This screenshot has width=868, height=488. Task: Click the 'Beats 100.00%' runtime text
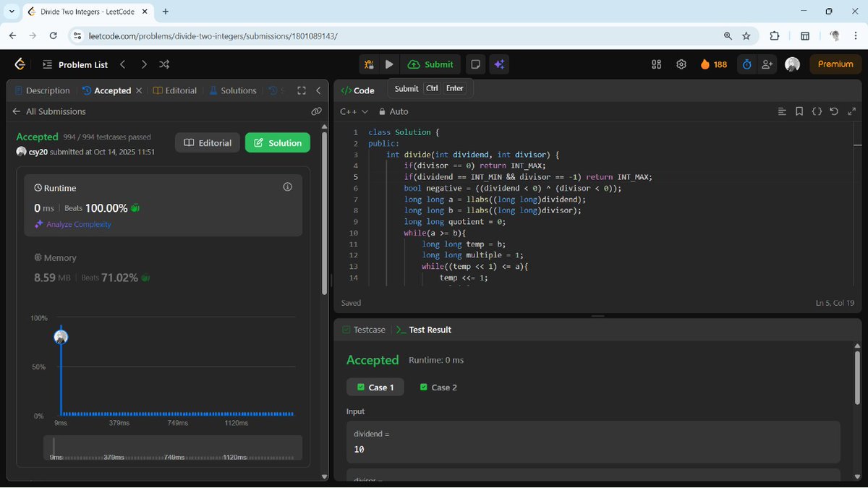[x=96, y=208]
